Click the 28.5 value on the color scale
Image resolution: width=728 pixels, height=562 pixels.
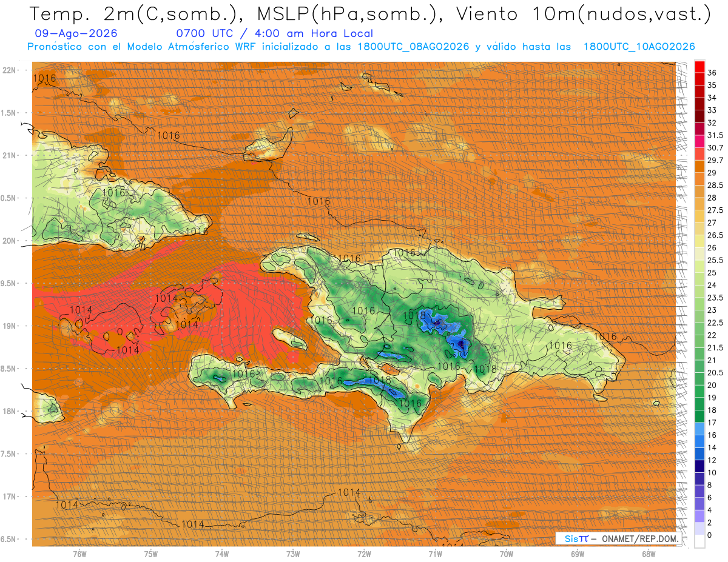coord(715,185)
